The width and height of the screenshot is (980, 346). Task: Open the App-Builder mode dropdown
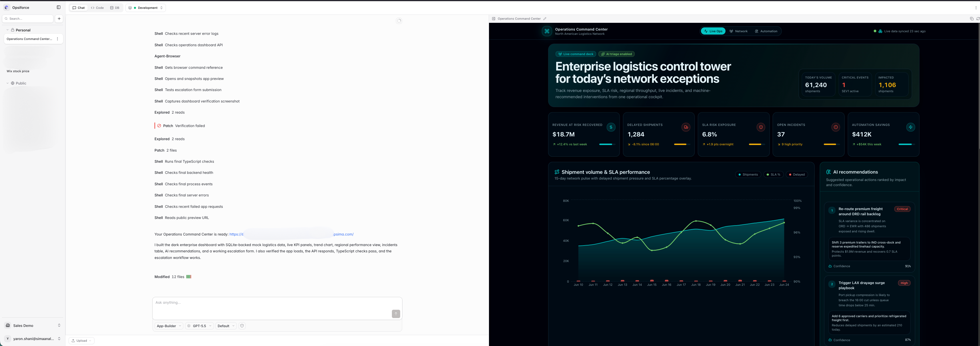click(x=169, y=326)
